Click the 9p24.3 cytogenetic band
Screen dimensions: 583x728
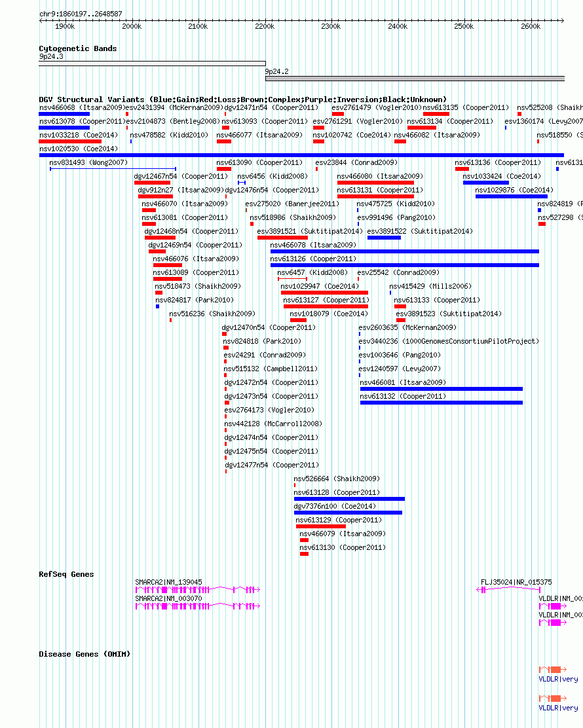pyautogui.click(x=153, y=64)
